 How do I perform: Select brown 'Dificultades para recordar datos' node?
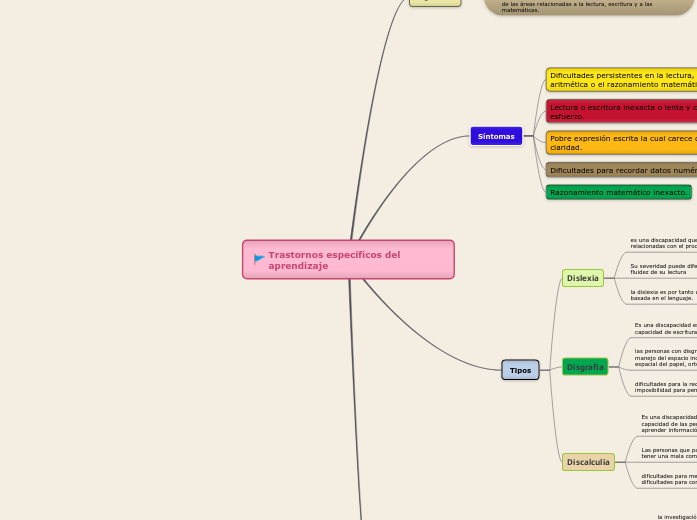coord(621,171)
